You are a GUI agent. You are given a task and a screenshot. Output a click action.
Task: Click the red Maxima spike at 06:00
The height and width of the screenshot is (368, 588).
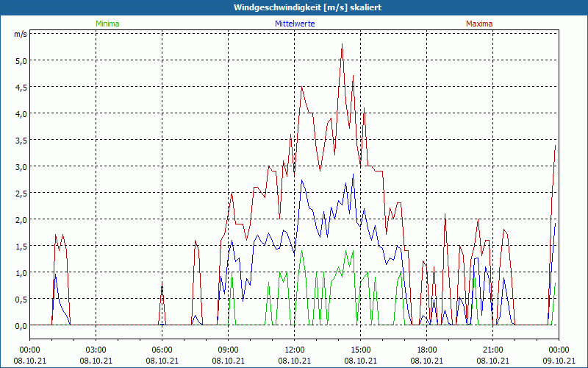tap(162, 286)
